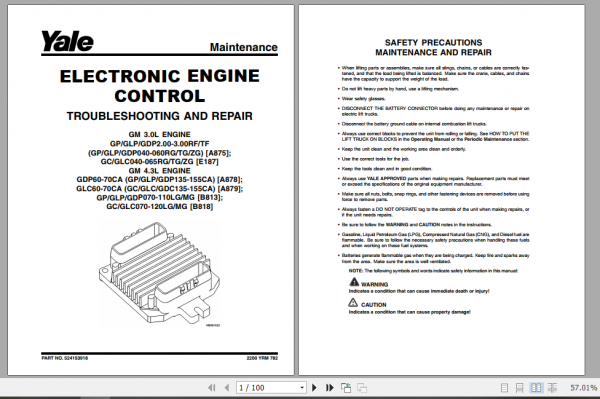Click the PART NO. text at page bottom

click(65, 358)
